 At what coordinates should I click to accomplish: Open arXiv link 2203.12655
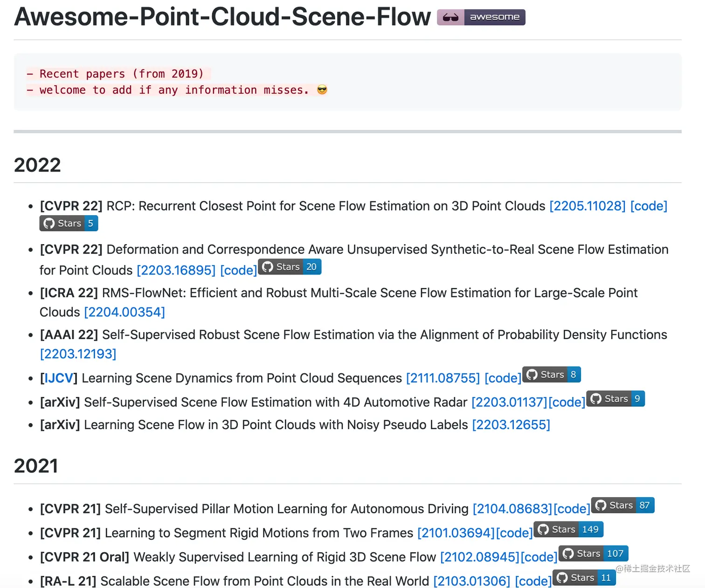(511, 425)
